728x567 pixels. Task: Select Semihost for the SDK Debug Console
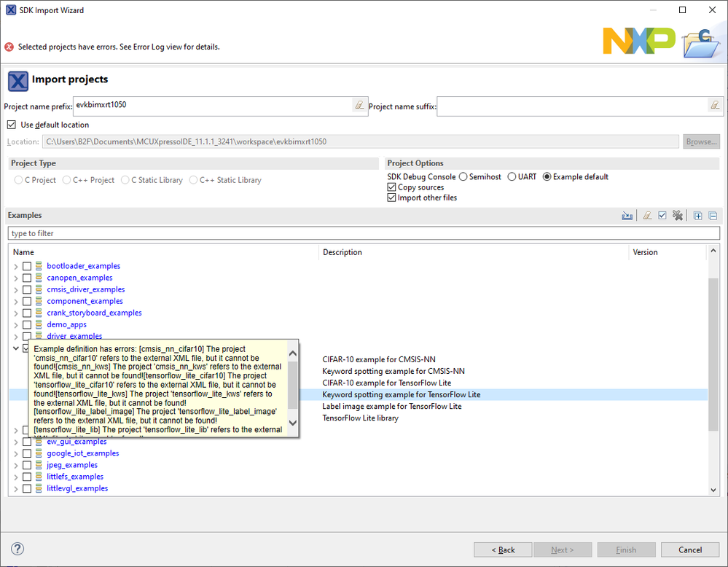(x=463, y=176)
